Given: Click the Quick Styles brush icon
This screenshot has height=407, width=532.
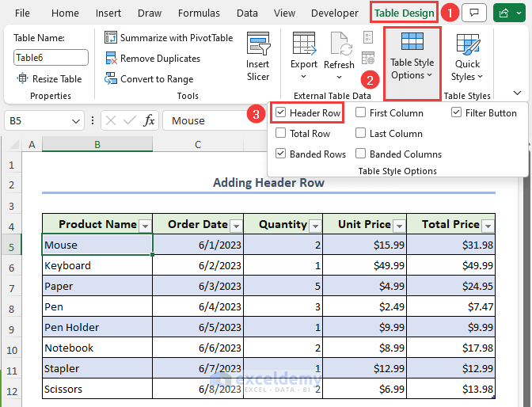Looking at the screenshot, I should click(x=468, y=44).
